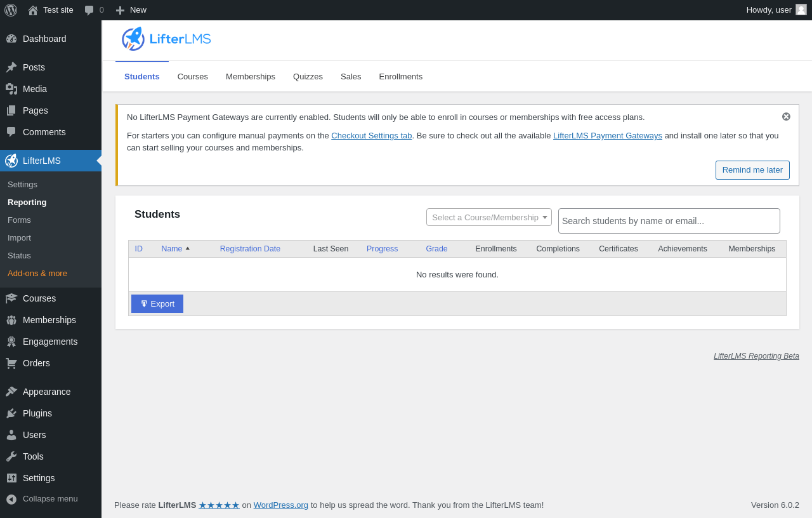Open the Checkout Settings tab link

pos(372,135)
